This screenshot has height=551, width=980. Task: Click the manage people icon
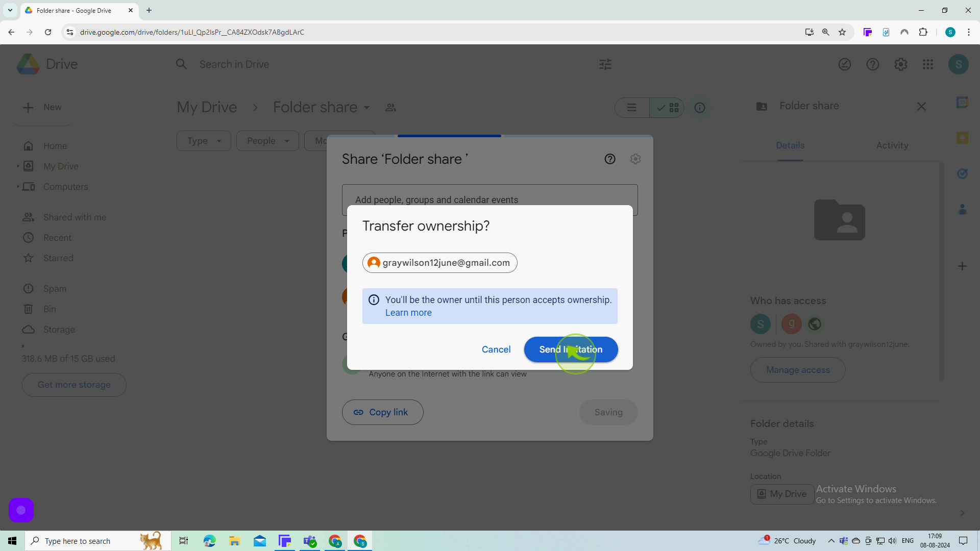[390, 107]
